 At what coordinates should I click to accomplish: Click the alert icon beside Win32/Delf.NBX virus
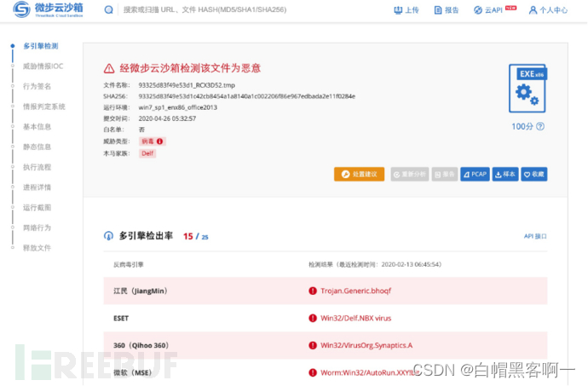pyautogui.click(x=313, y=318)
